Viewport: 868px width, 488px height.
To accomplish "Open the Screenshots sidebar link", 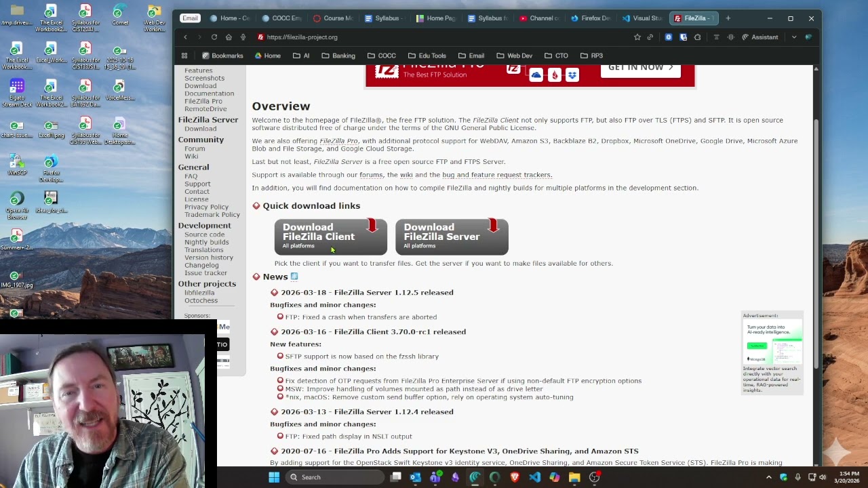I will [204, 78].
